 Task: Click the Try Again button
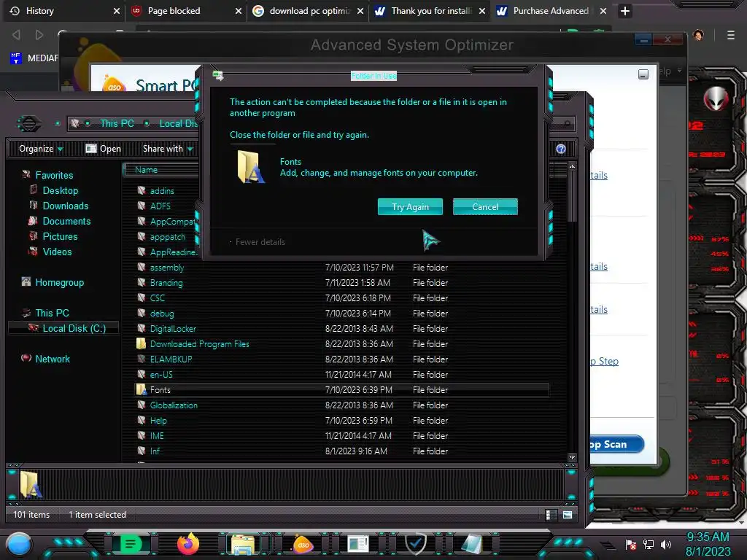(x=410, y=206)
